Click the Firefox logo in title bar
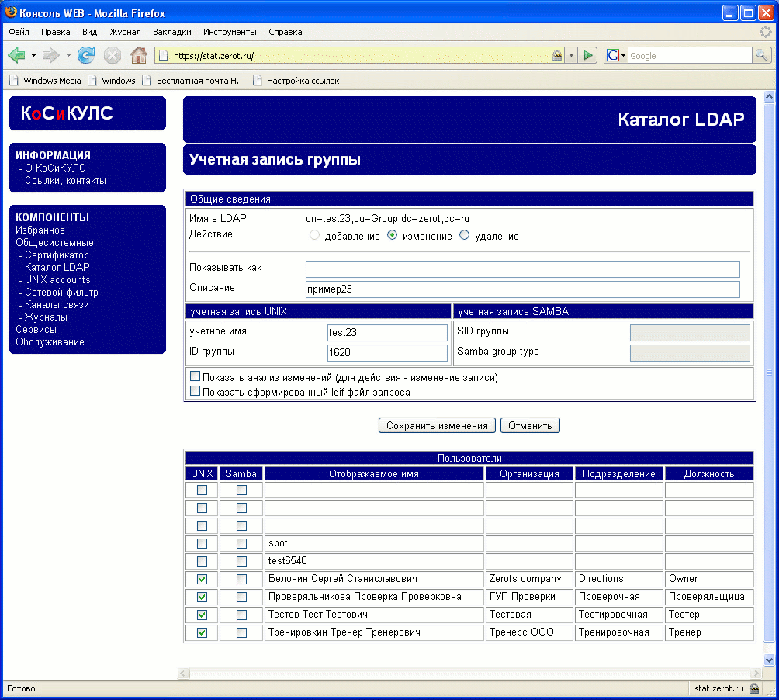The image size is (779, 700). click(x=10, y=12)
